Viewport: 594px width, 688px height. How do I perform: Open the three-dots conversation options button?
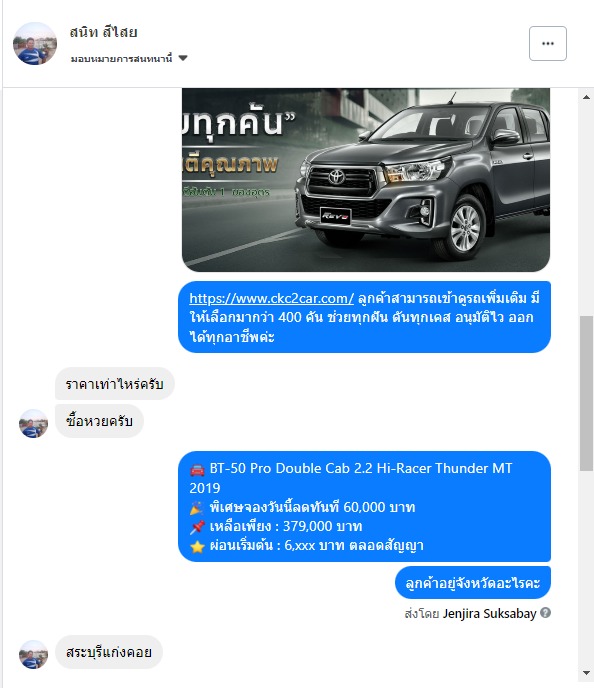point(547,43)
